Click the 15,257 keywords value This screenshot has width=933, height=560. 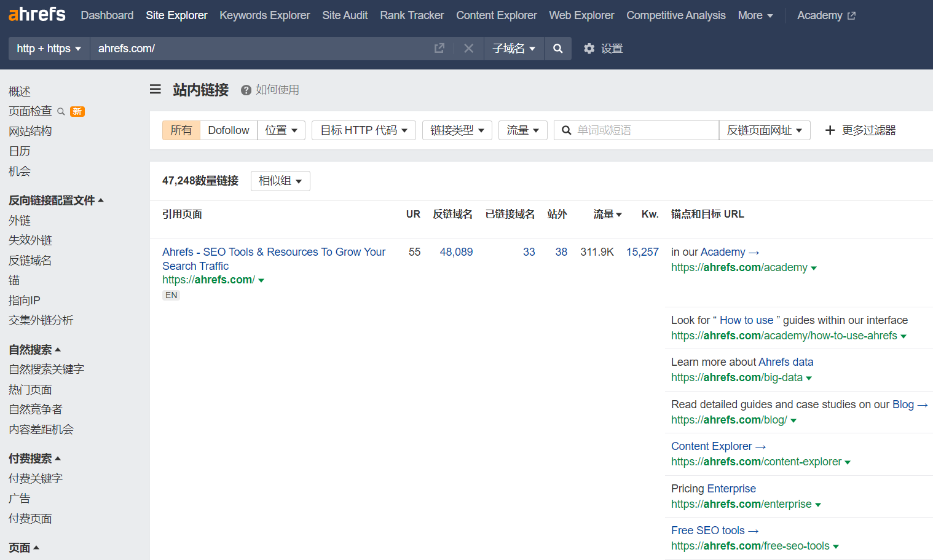tap(642, 252)
